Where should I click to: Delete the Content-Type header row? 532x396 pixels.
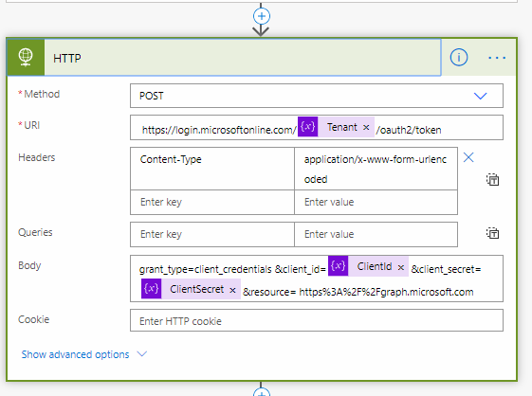[x=468, y=157]
